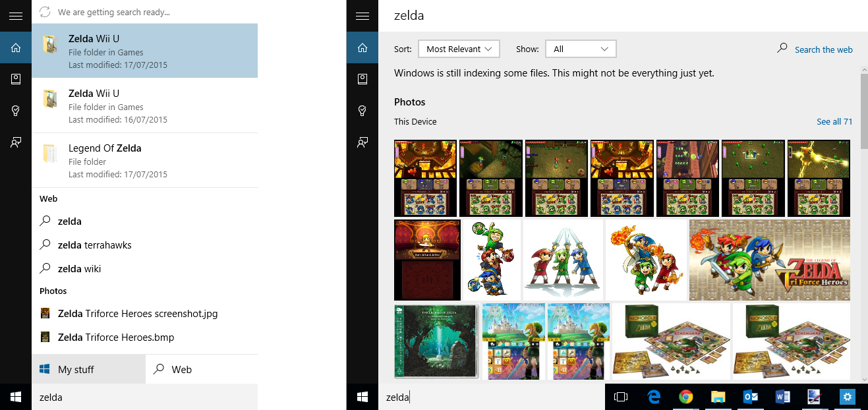Image resolution: width=868 pixels, height=410 pixels.
Task: Open Word from taskbar
Action: point(783,397)
